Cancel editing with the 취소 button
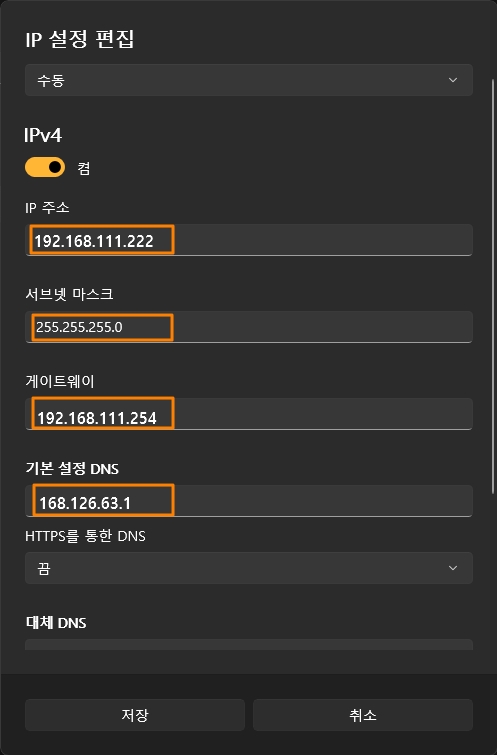 tap(363, 715)
